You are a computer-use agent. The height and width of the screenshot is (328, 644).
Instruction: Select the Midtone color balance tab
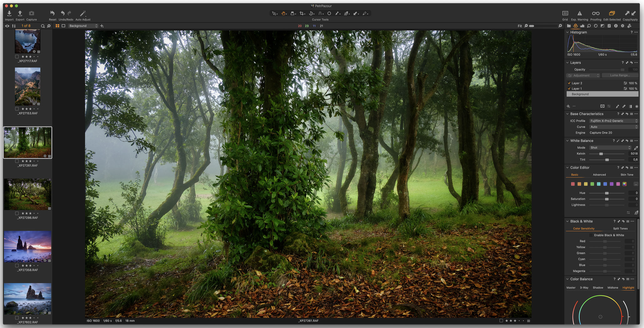coord(613,288)
